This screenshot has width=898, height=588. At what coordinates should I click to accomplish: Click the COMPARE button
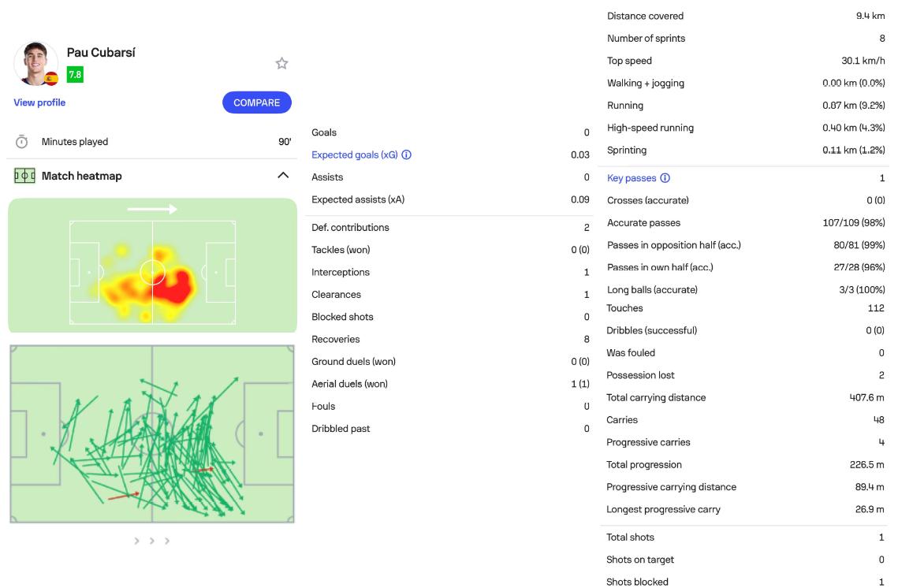point(256,102)
